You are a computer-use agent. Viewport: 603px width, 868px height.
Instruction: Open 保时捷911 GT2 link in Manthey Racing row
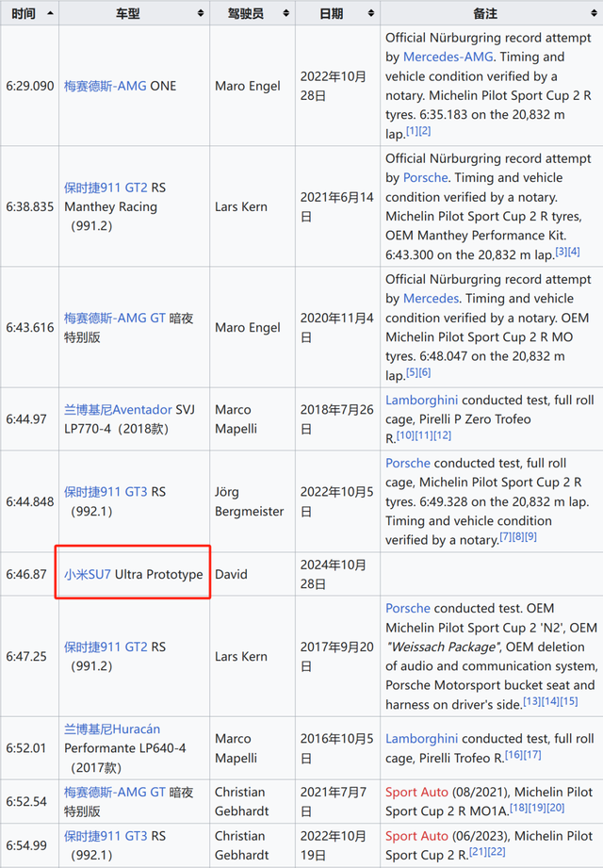[x=106, y=188]
